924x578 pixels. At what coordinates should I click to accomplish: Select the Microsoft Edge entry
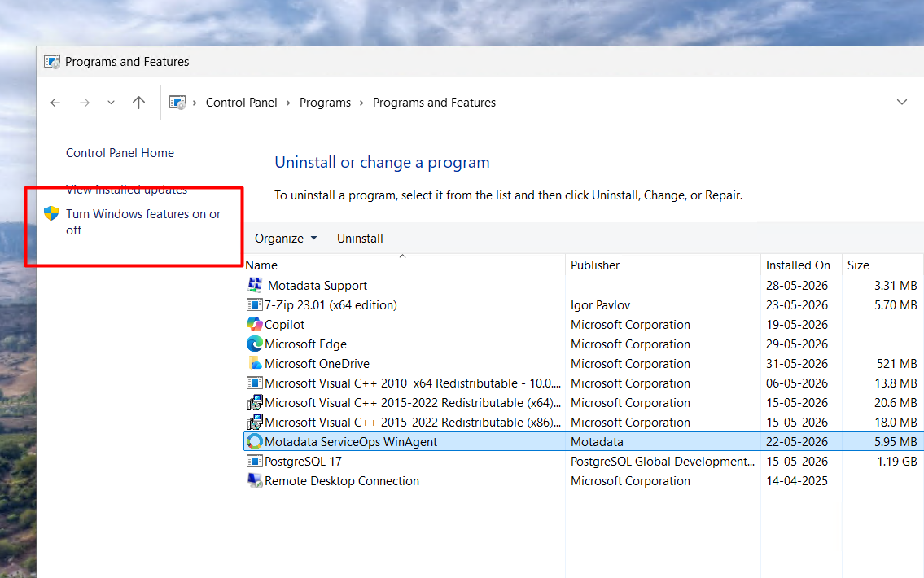click(305, 344)
